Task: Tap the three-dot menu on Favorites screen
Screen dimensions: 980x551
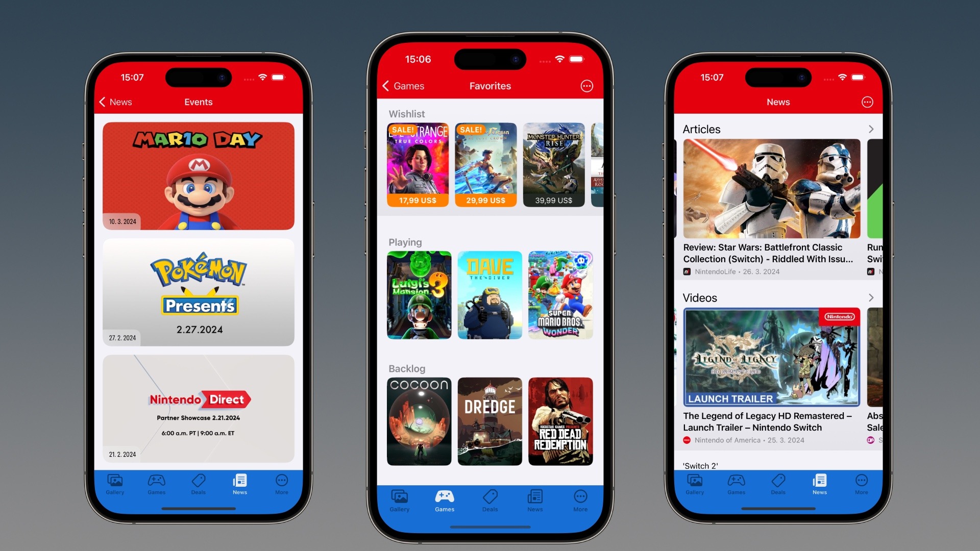Action: [x=587, y=86]
